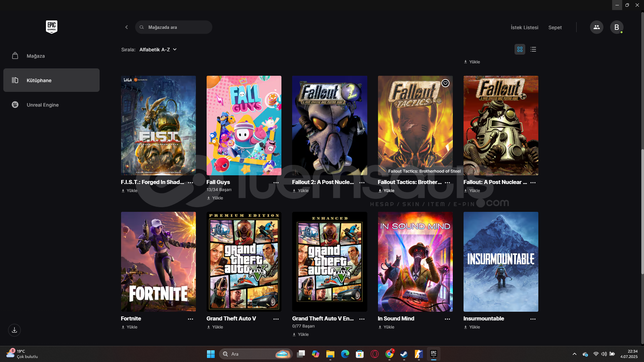The image size is (644, 362).
Task: Open F.I.S.T. three-dot options menu
Action: point(191,183)
